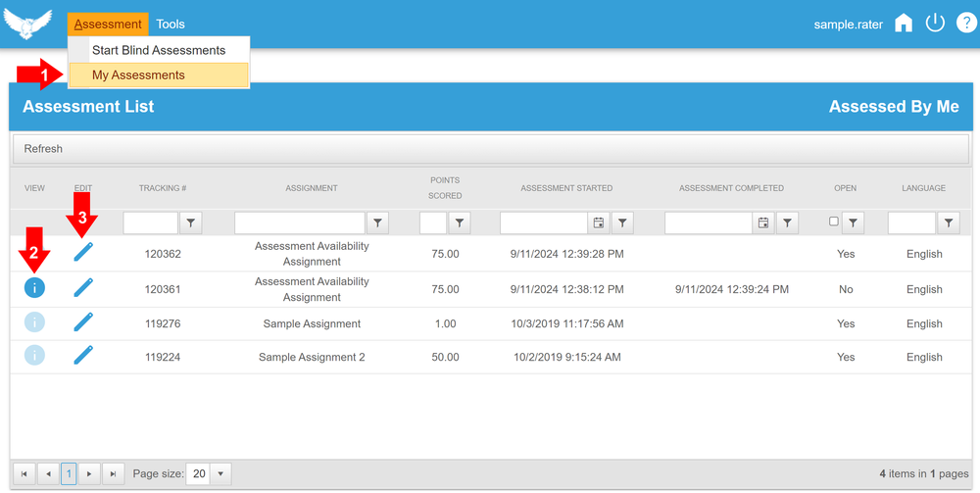Click Tracking # filter text field
Viewport: 980px width, 493px height.
click(x=151, y=223)
